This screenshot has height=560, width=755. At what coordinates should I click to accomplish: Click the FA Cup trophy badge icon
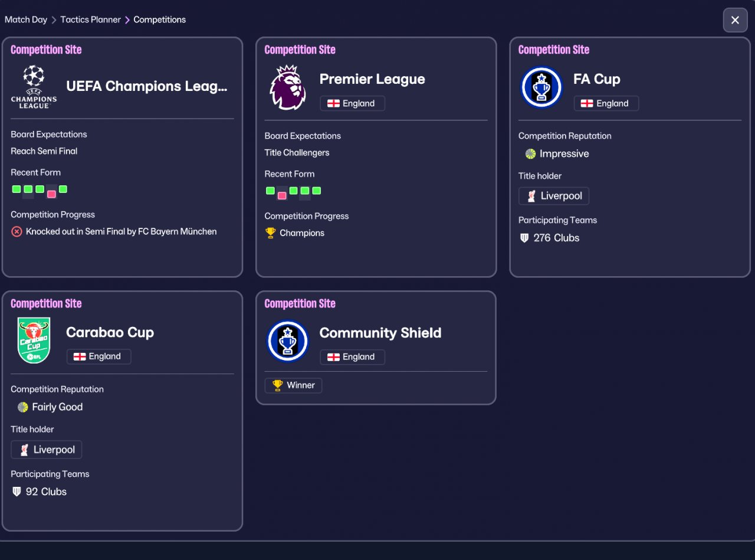[541, 87]
